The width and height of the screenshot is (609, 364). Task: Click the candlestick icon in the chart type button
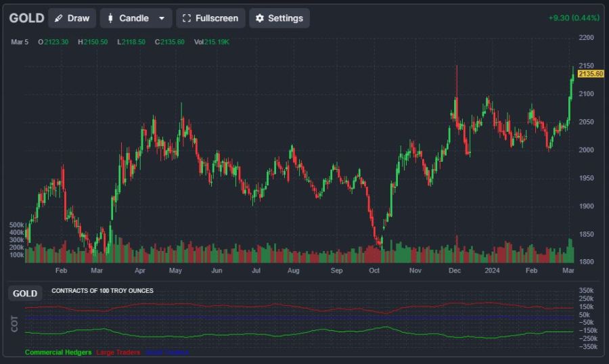pos(110,18)
